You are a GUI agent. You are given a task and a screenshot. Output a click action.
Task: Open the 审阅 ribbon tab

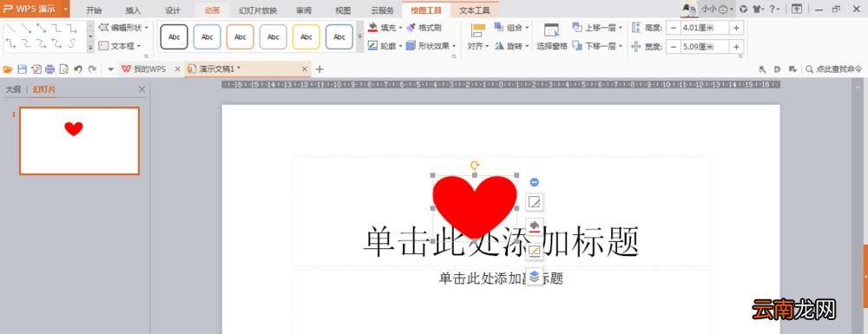(x=303, y=10)
